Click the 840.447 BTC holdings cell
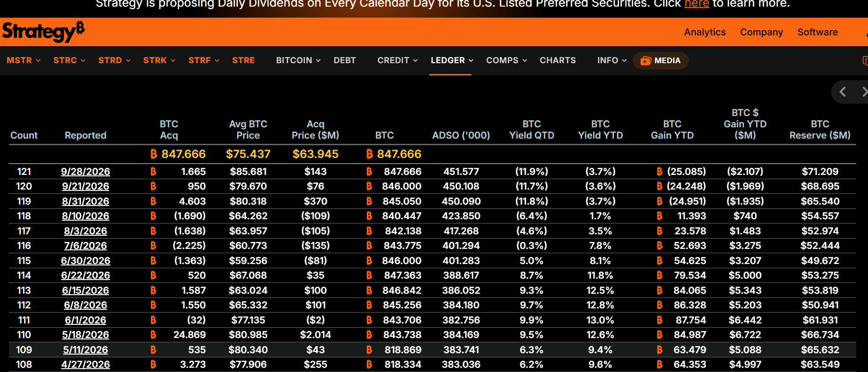 click(402, 216)
